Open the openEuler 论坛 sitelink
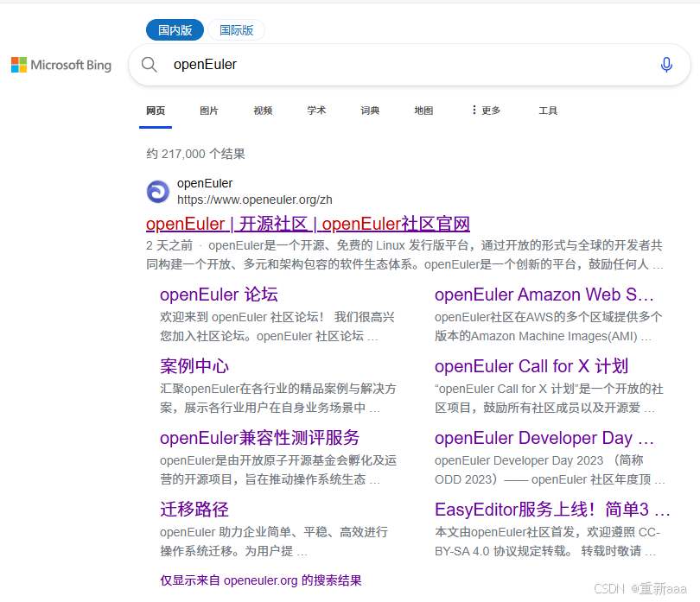 [x=219, y=295]
